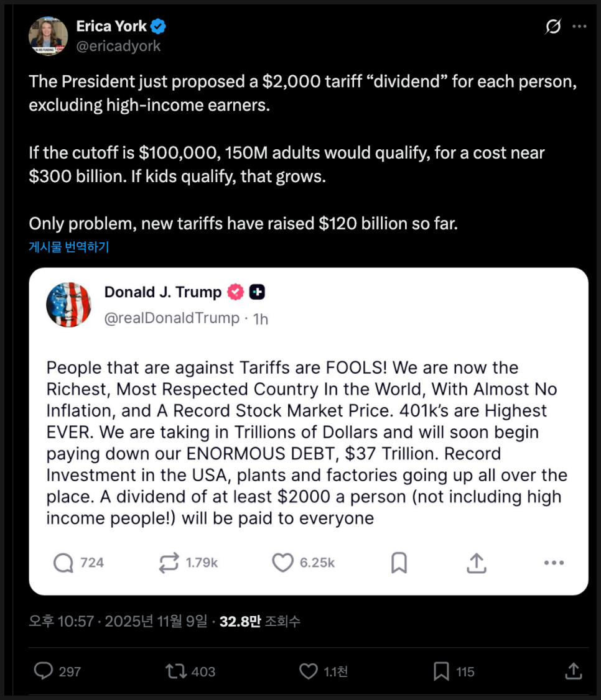Image resolution: width=601 pixels, height=700 pixels.
Task: Click the heart icon in quoted post
Action: point(282,563)
